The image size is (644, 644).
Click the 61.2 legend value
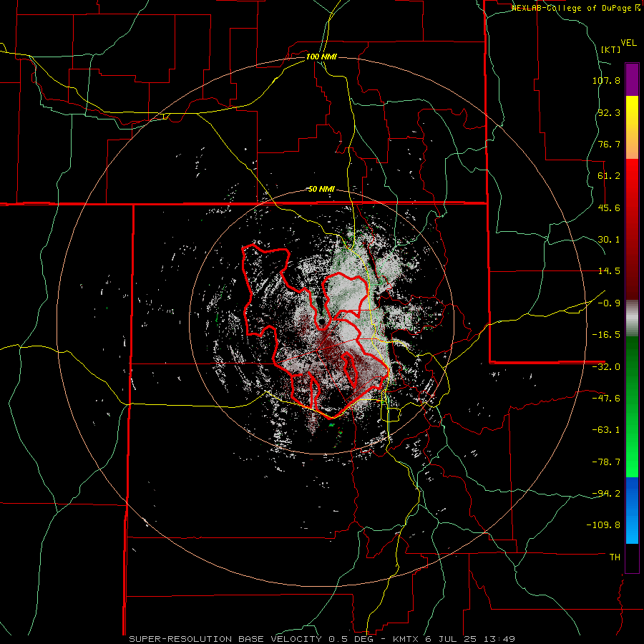[x=609, y=176]
